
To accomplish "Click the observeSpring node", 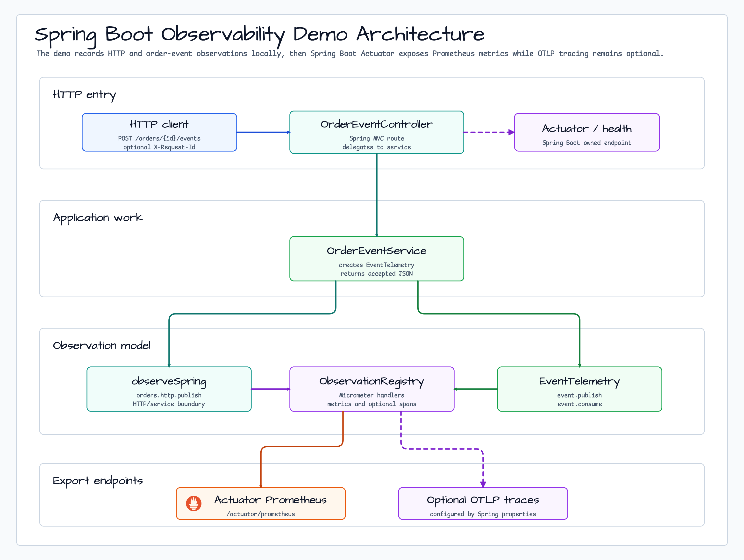I will coord(169,389).
